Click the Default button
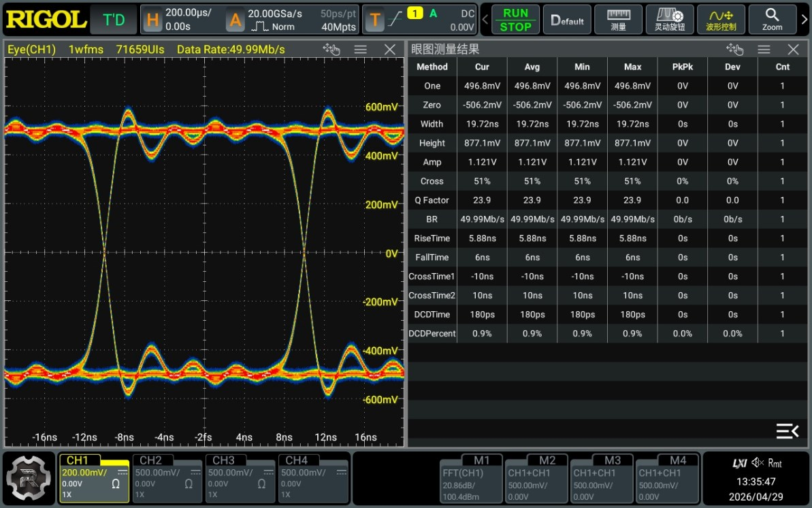 coord(567,20)
